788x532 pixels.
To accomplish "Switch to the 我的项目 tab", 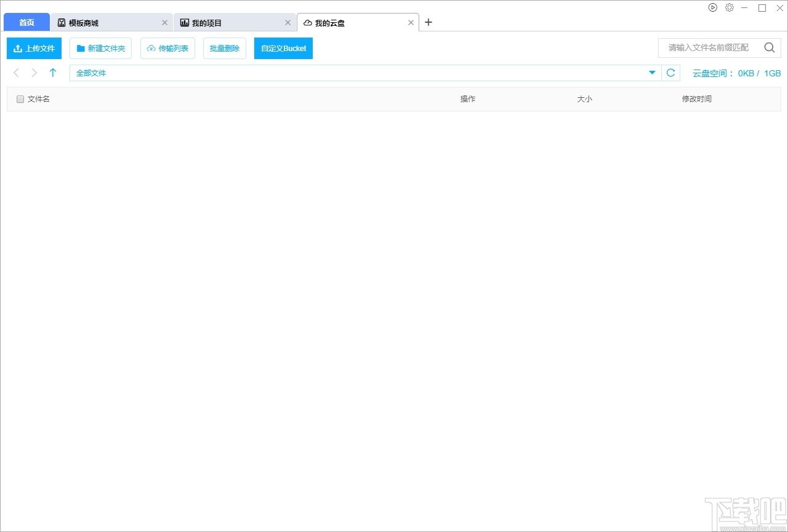I will pyautogui.click(x=235, y=23).
